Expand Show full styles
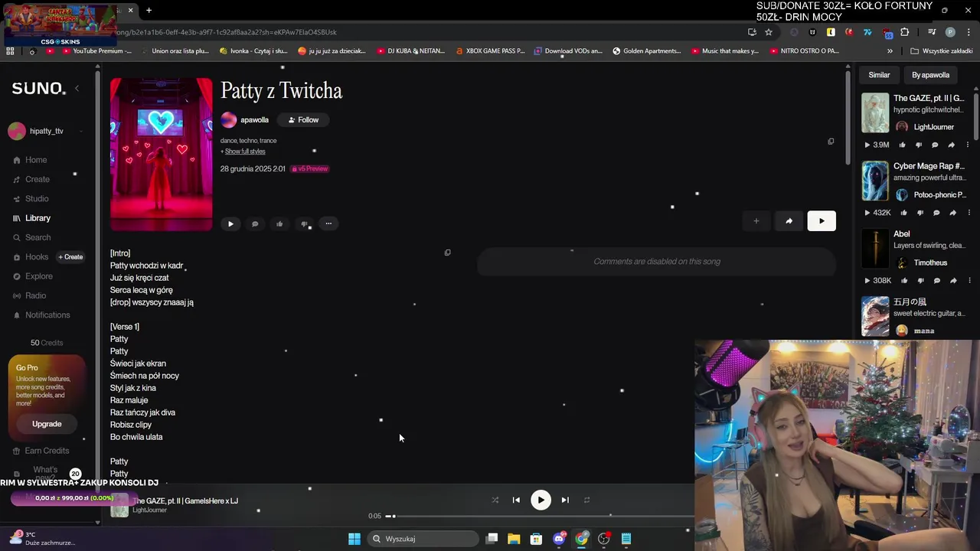This screenshot has height=551, width=980. [245, 152]
